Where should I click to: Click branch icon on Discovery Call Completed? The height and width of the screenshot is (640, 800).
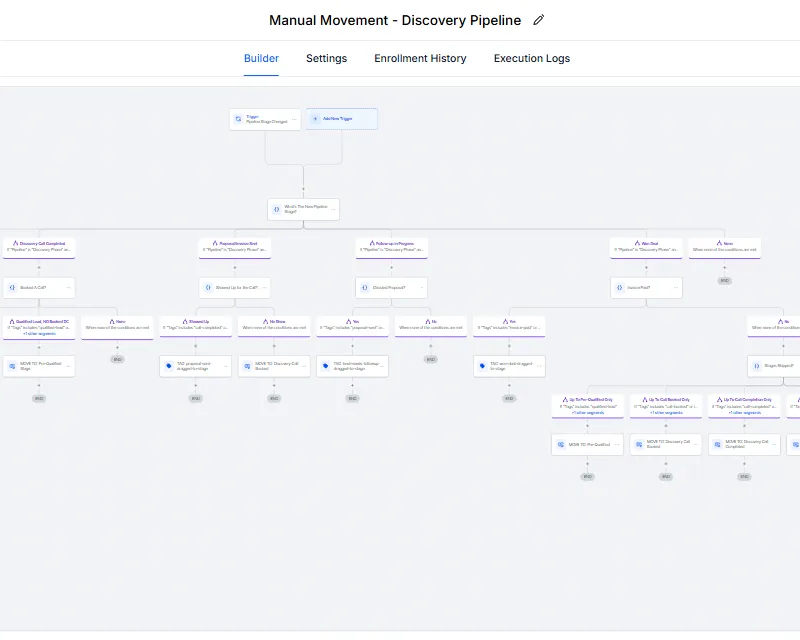pos(15,243)
